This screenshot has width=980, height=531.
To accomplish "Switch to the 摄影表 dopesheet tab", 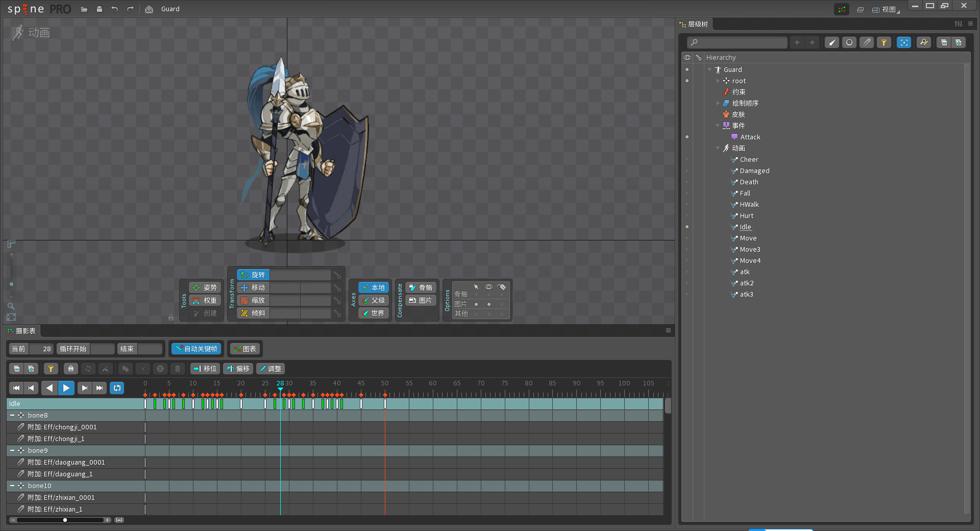I will tap(22, 331).
